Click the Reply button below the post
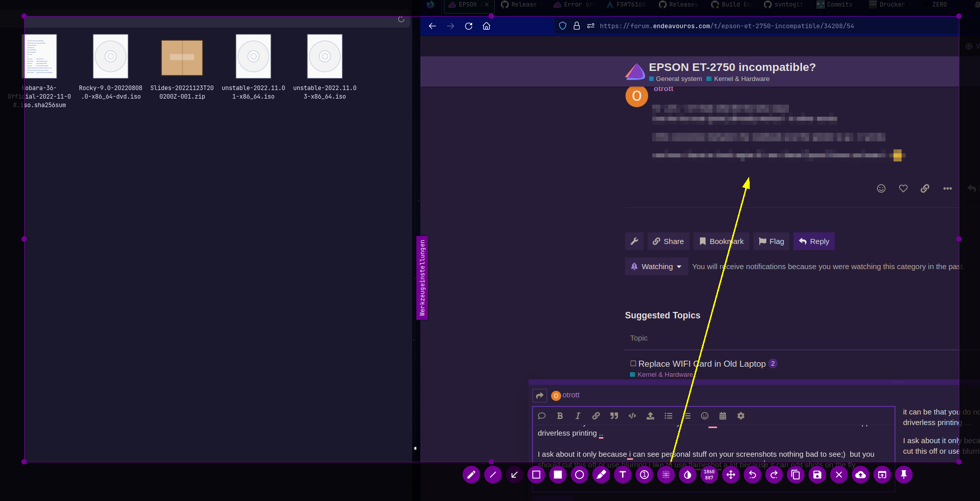980x501 pixels. point(814,241)
